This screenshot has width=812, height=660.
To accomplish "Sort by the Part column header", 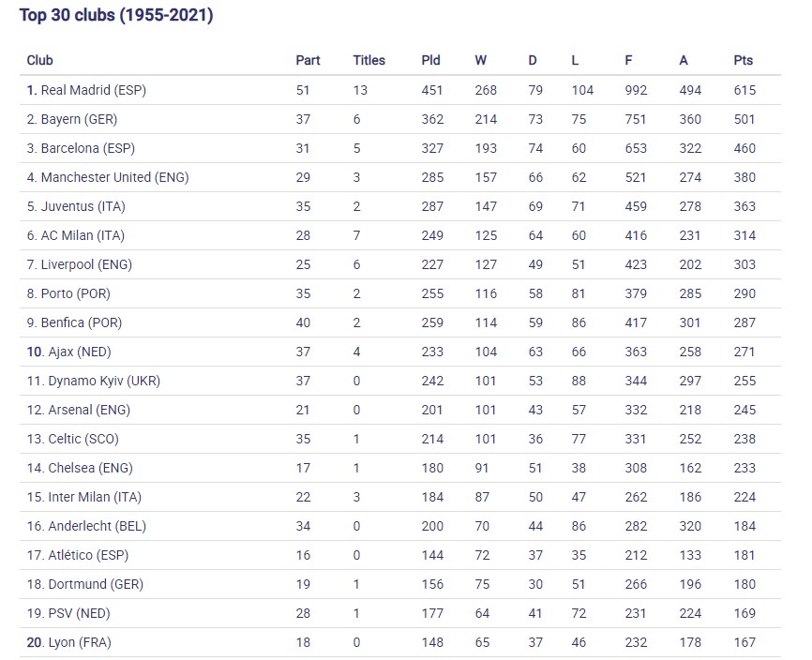I will (x=308, y=60).
